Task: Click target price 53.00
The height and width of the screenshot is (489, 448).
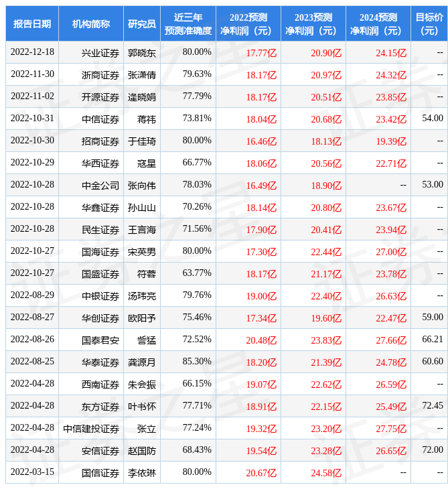Action: [433, 185]
